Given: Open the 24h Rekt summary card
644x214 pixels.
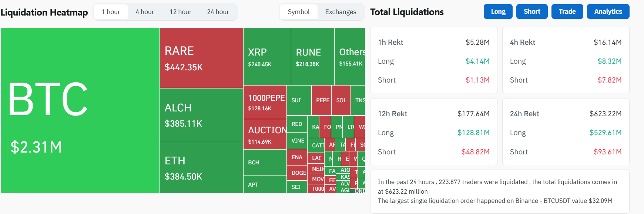Looking at the screenshot, I should tap(566, 132).
